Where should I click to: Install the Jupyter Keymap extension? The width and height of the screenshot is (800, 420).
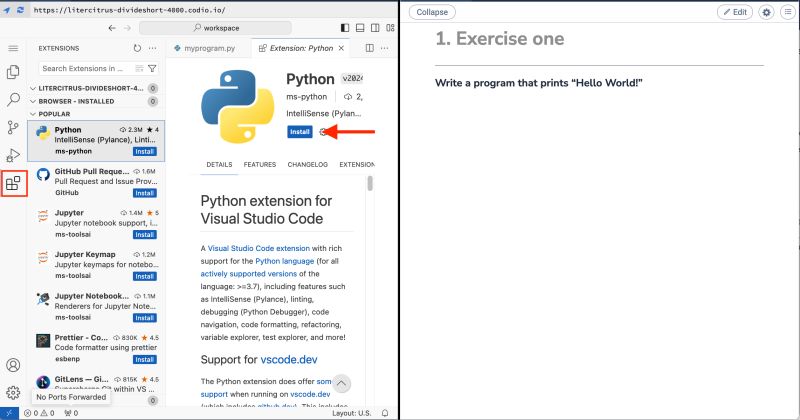click(145, 276)
